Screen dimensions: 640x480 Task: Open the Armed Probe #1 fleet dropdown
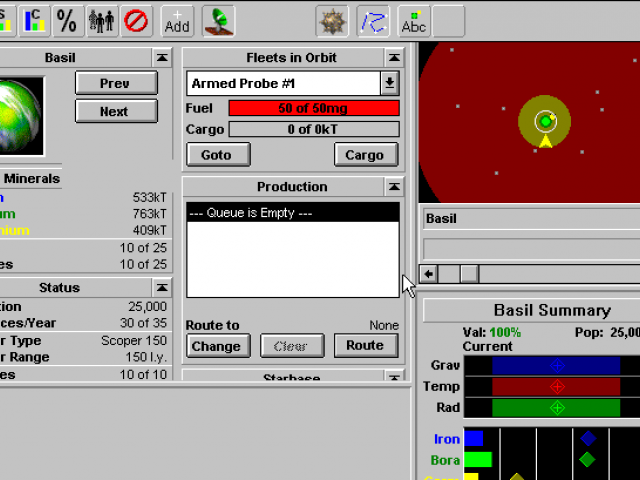click(390, 83)
